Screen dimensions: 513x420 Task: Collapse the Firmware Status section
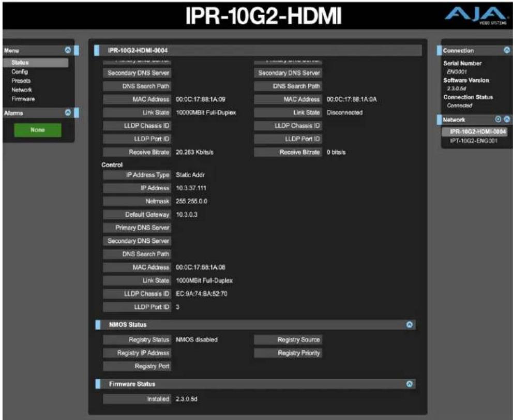(409, 384)
